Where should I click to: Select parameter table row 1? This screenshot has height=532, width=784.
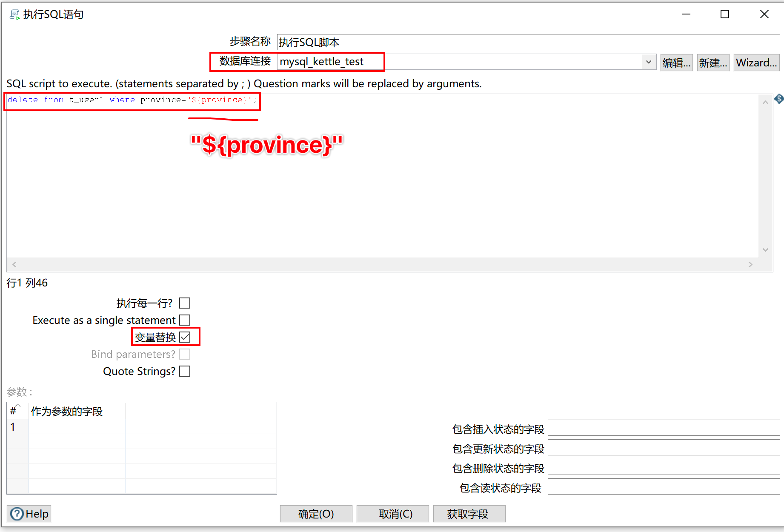click(142, 427)
